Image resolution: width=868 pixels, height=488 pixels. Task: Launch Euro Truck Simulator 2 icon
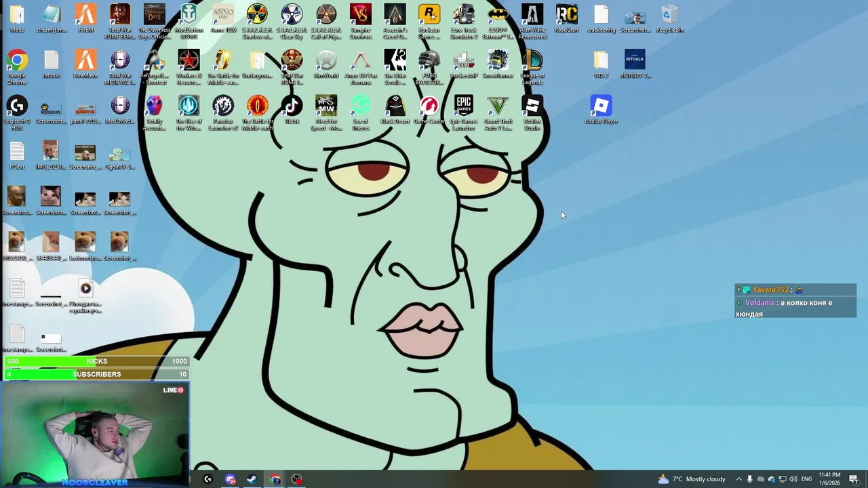coord(464,22)
